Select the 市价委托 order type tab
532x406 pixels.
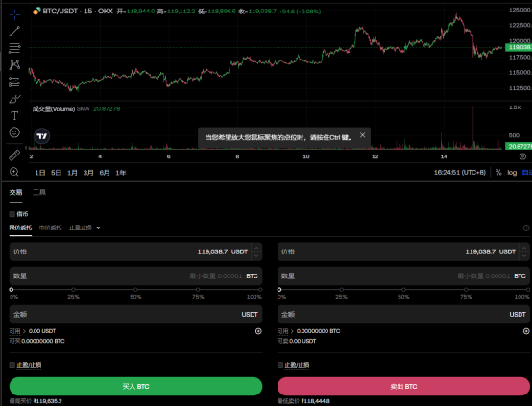coord(50,227)
